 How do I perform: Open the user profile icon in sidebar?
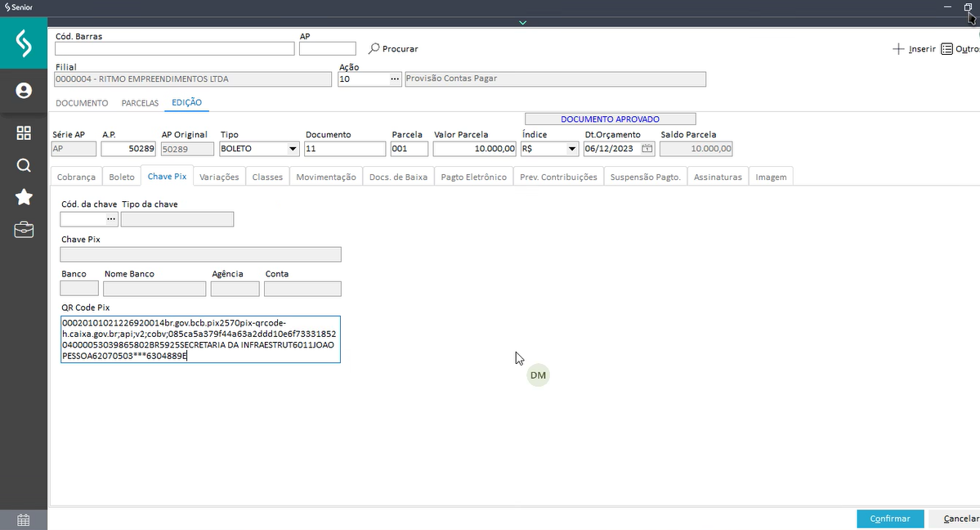(x=24, y=91)
